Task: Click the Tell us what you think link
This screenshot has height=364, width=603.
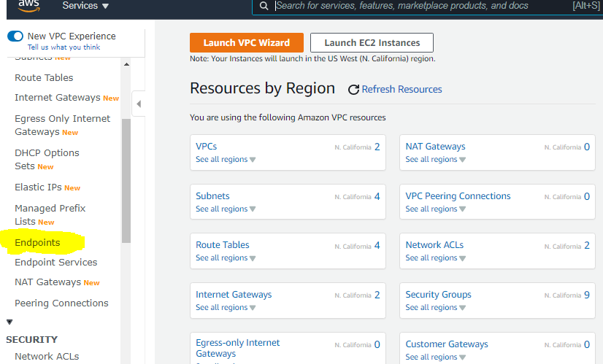Action: 64,47
